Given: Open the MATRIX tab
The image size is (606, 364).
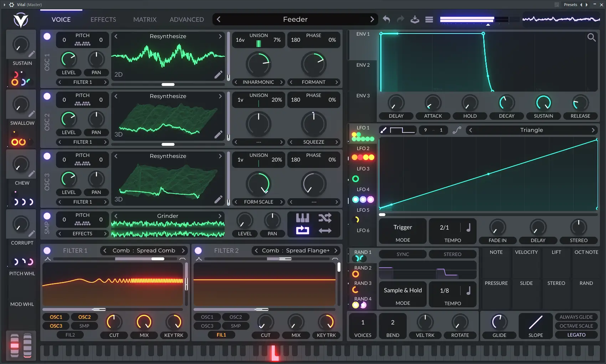Looking at the screenshot, I should pyautogui.click(x=145, y=20).
